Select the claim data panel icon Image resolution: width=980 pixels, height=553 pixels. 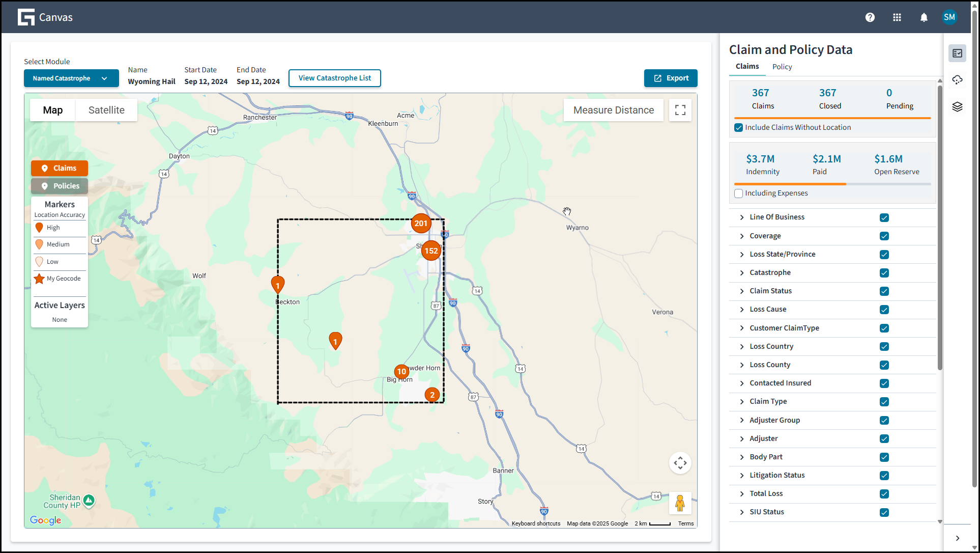point(958,53)
